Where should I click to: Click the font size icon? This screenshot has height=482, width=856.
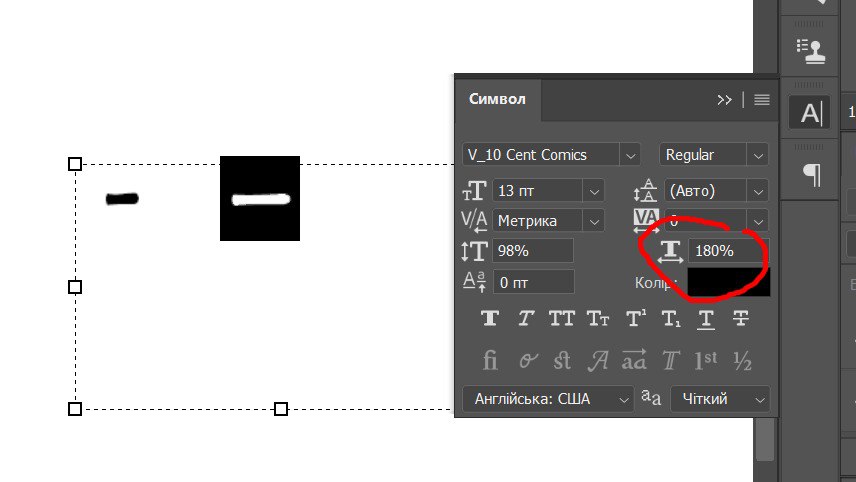tap(474, 190)
